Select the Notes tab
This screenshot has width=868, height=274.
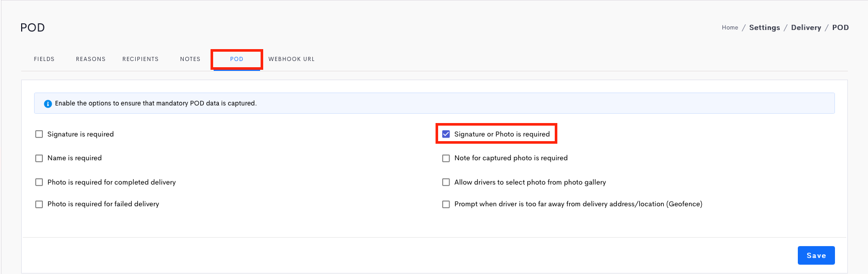[190, 59]
